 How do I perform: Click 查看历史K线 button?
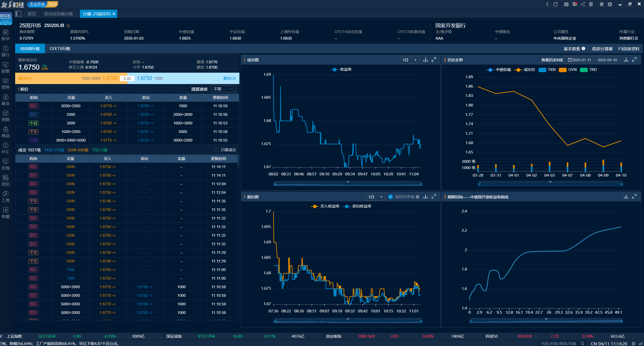point(552,60)
